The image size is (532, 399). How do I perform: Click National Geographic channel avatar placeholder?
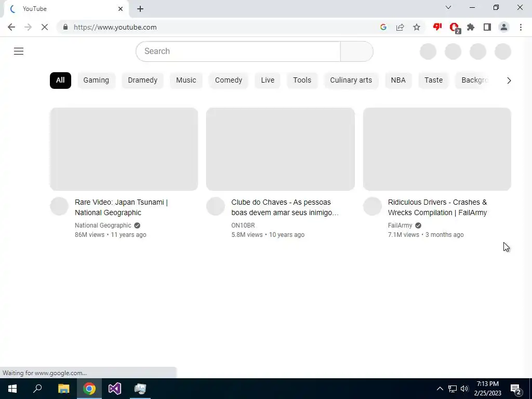tap(59, 206)
